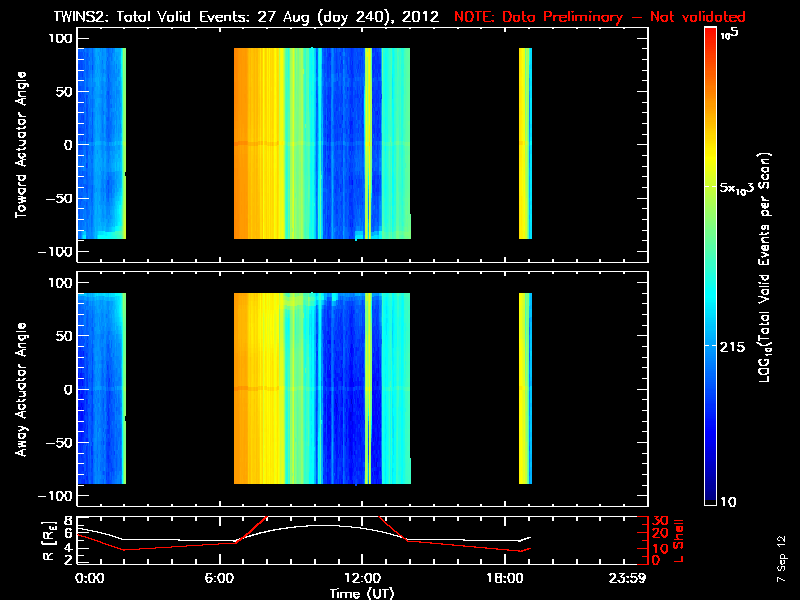800x600 pixels.
Task: Click the 'Toward Actuator Angle' axis label
Action: click(x=21, y=145)
